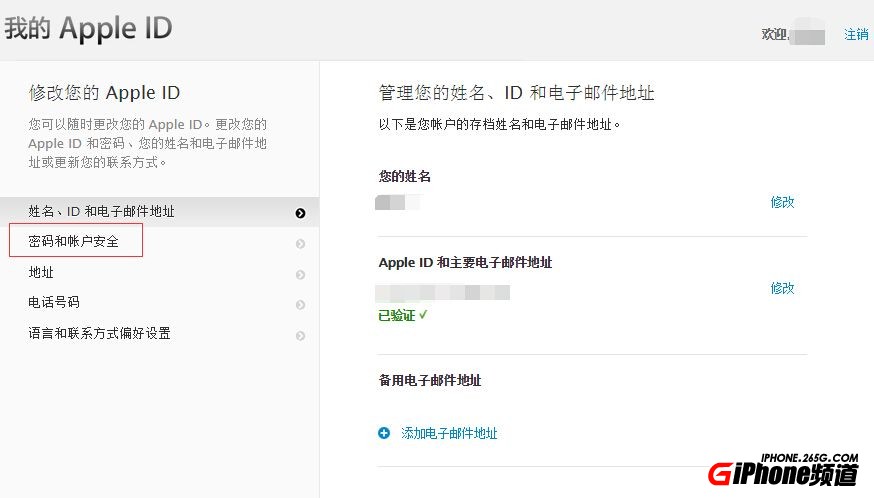Select 姓名、ID 和电子邮件地址 in sidebar
Viewport: 874px width, 498px height.
(101, 212)
